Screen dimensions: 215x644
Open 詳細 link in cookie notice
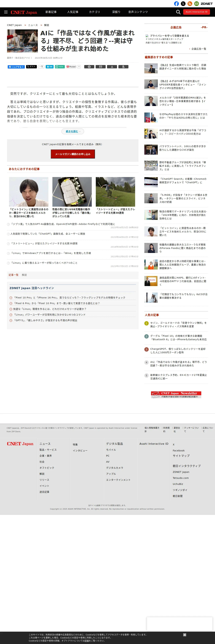pyautogui.click(x=87, y=640)
